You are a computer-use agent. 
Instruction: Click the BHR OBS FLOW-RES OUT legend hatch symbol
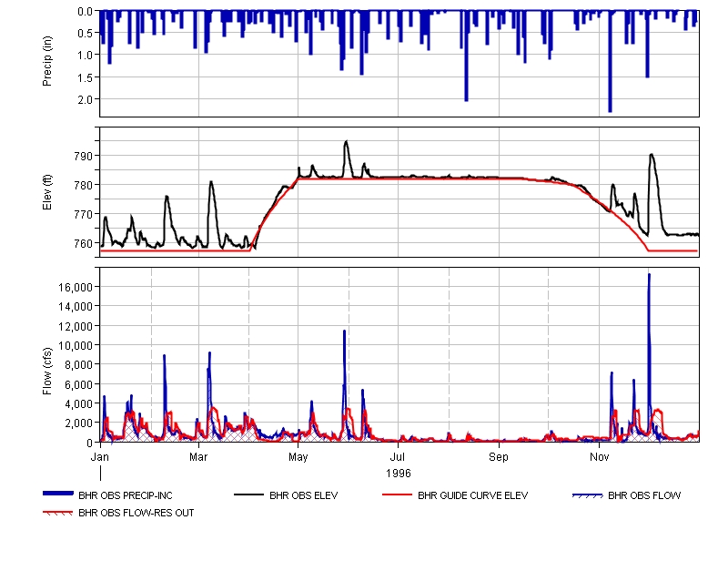coord(58,513)
